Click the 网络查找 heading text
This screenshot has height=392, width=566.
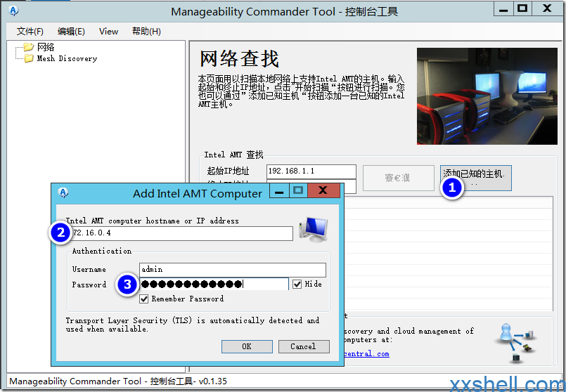pos(239,59)
